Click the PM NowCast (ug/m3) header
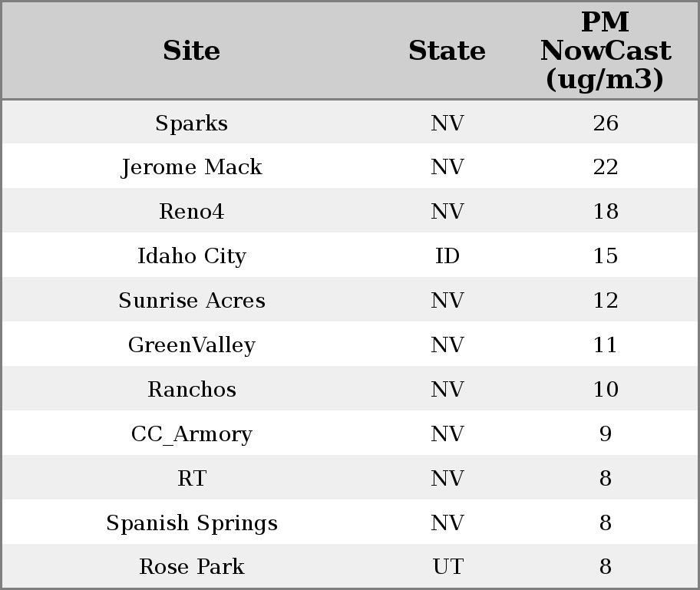 click(x=605, y=51)
